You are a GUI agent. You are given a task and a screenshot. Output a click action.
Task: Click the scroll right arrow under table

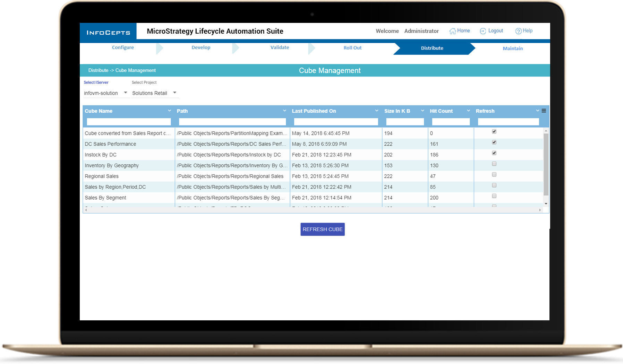point(540,210)
